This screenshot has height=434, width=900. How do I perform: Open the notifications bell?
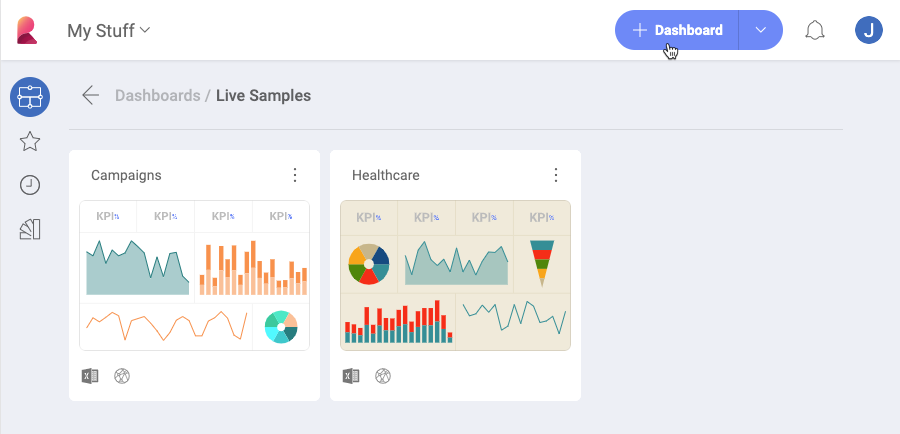click(815, 30)
